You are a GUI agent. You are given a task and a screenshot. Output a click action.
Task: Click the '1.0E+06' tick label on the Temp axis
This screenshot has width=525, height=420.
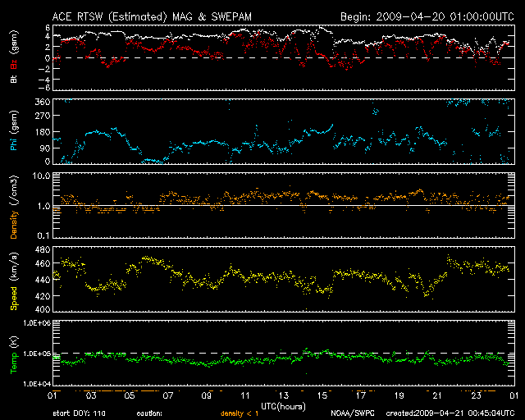coord(37,323)
